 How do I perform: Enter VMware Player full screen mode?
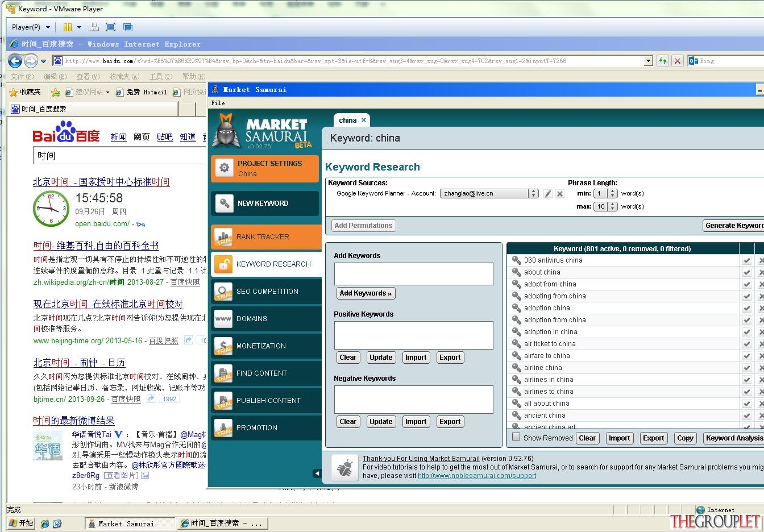[111, 27]
